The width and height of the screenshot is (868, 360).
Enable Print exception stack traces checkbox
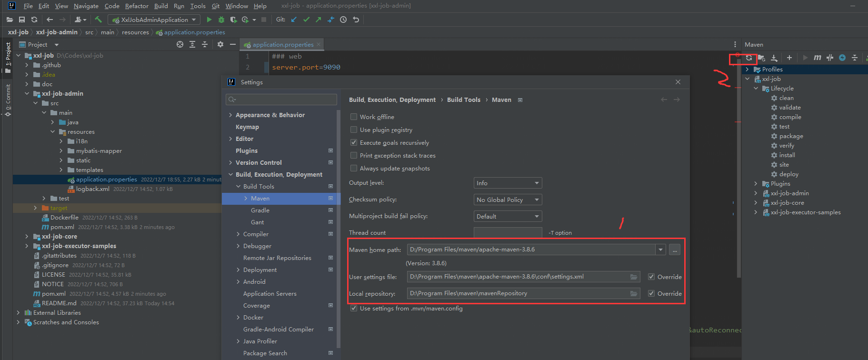[x=354, y=155]
